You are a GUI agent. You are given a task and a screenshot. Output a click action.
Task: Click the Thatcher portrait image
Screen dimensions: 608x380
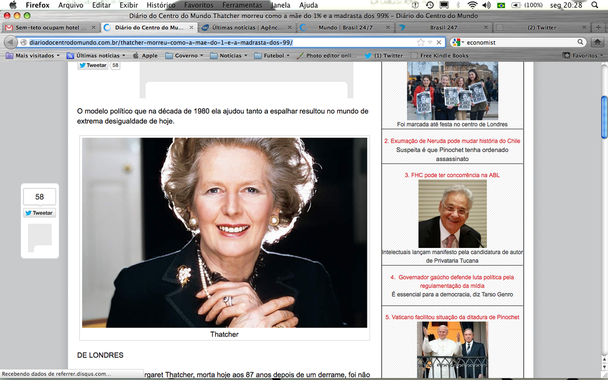pyautogui.click(x=224, y=232)
